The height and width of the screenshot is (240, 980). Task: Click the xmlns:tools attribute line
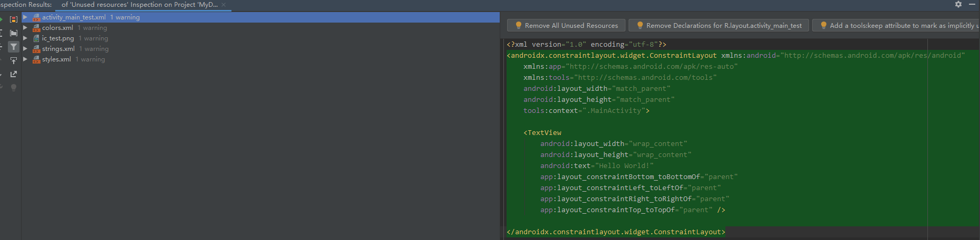(620, 78)
